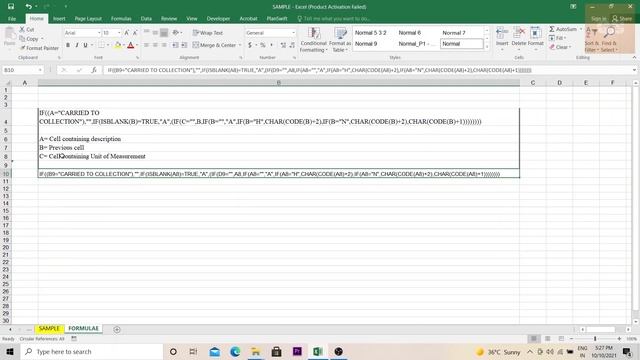Select Bottom Align icon
The image size is (640, 360).
coord(164,33)
